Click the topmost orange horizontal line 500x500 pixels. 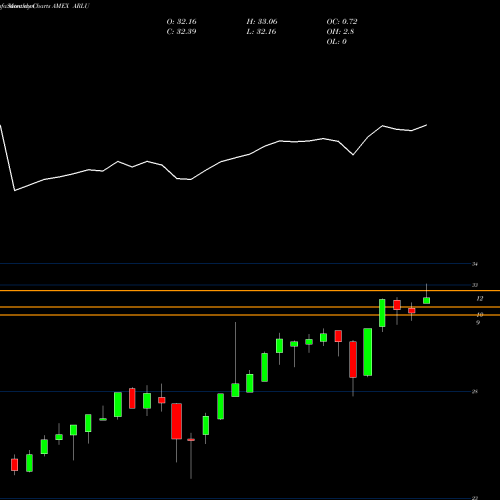[250, 291]
